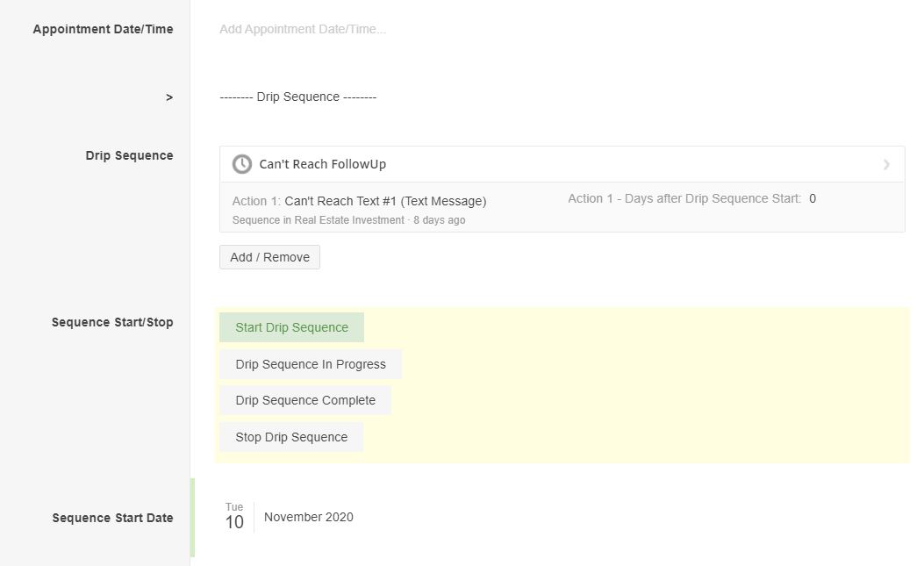The width and height of the screenshot is (924, 566).
Task: Select the Stop Drip Sequence option
Action: click(291, 437)
